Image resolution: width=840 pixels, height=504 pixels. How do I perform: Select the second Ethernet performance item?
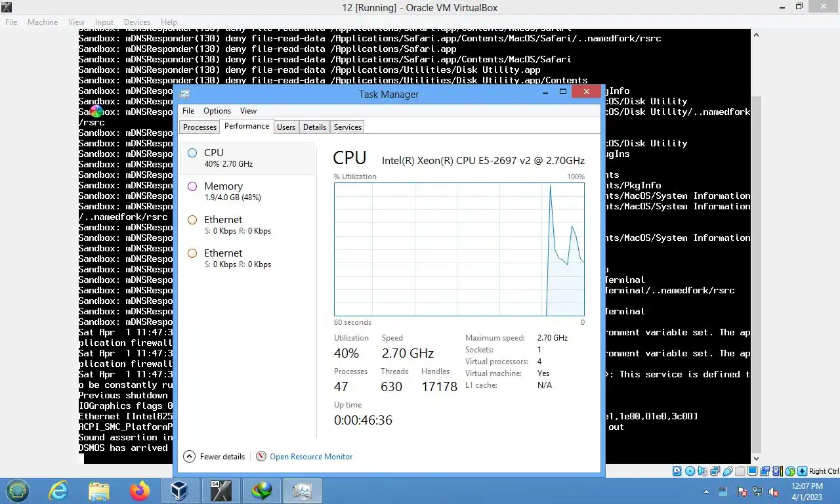247,259
